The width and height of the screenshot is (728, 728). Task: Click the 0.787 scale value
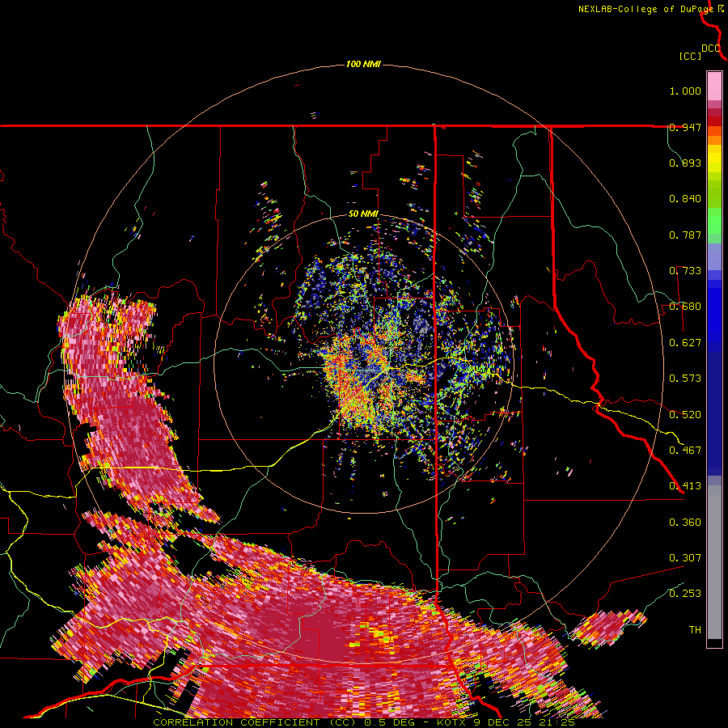click(685, 235)
